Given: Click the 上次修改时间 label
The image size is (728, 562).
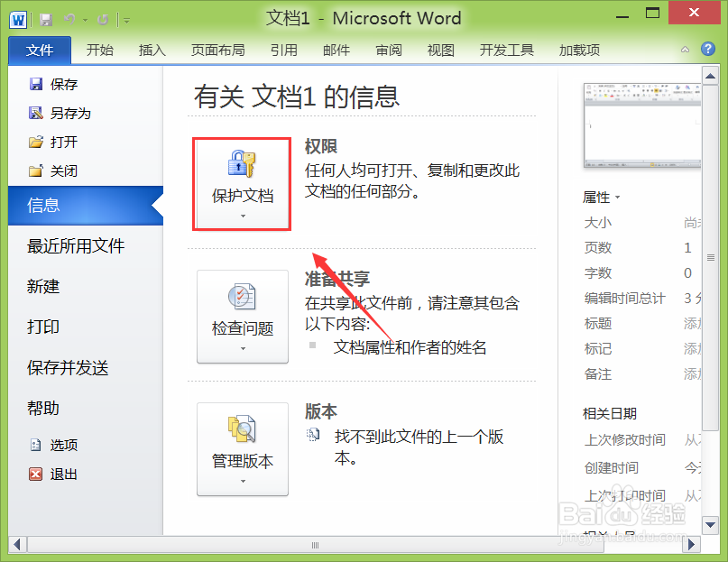Looking at the screenshot, I should coord(625,439).
